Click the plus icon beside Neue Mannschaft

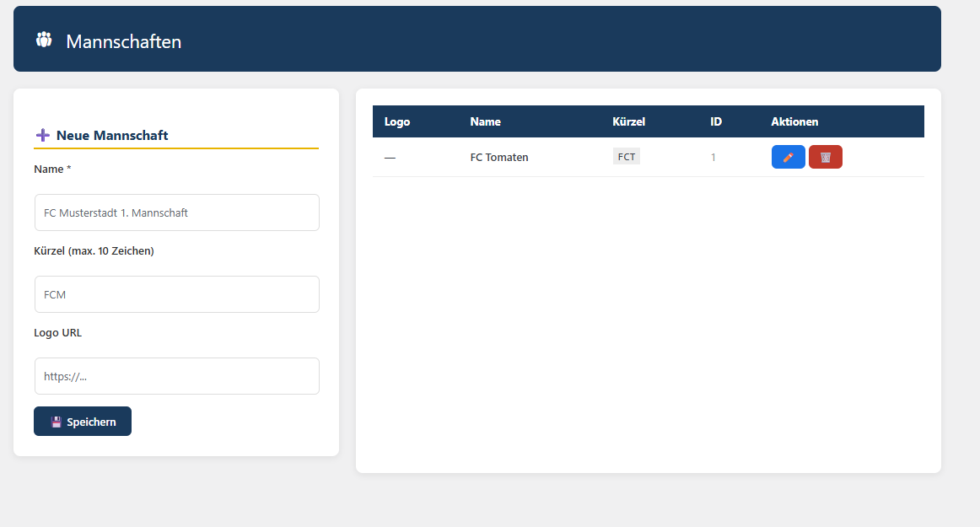click(43, 135)
